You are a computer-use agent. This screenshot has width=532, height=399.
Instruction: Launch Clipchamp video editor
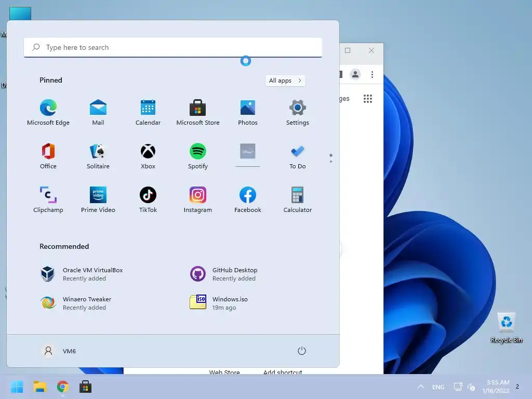(x=48, y=199)
